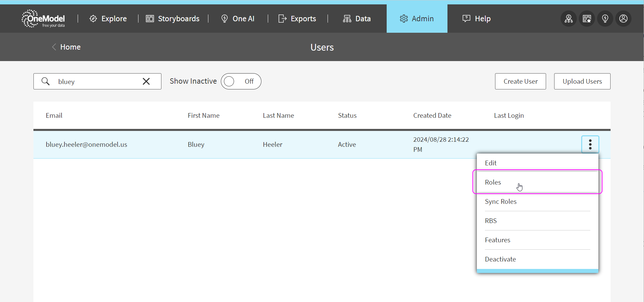644x302 pixels.
Task: Sort by Email column header
Action: [54, 115]
